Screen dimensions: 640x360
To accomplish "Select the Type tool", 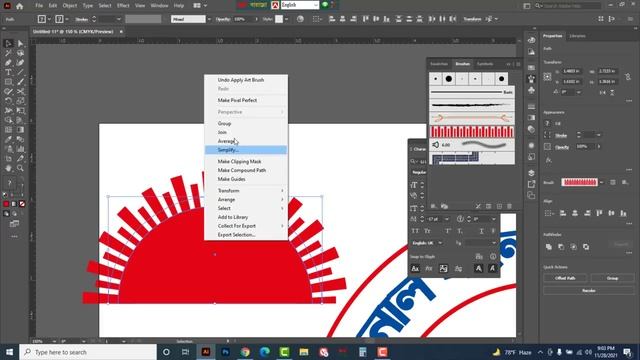I will pyautogui.click(x=8, y=72).
